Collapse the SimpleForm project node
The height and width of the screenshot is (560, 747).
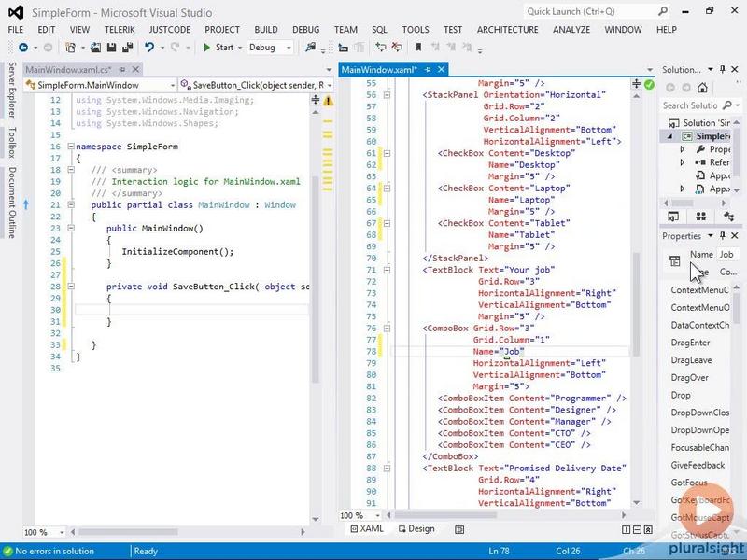click(669, 136)
